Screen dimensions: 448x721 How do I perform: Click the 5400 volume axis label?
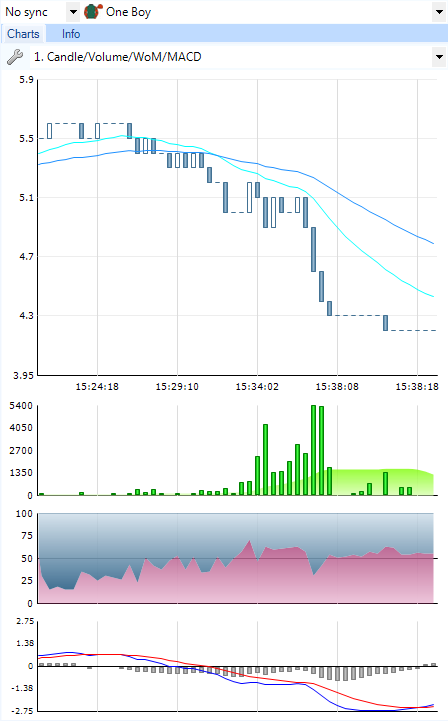point(21,406)
